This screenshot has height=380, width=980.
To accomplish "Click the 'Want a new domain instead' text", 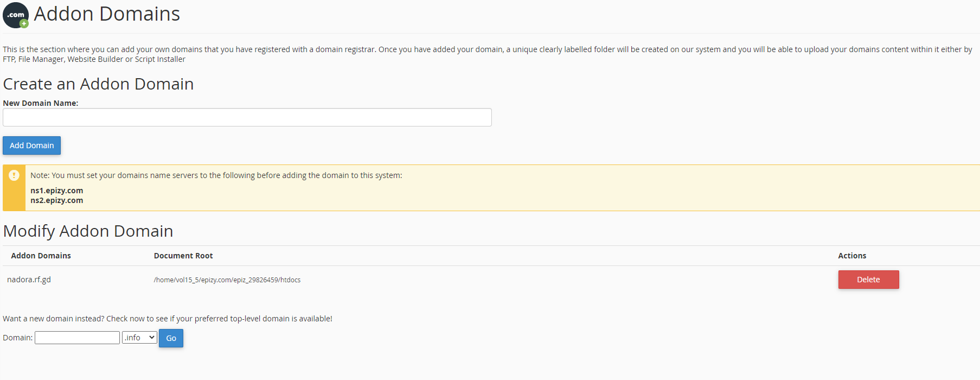I will (167, 319).
